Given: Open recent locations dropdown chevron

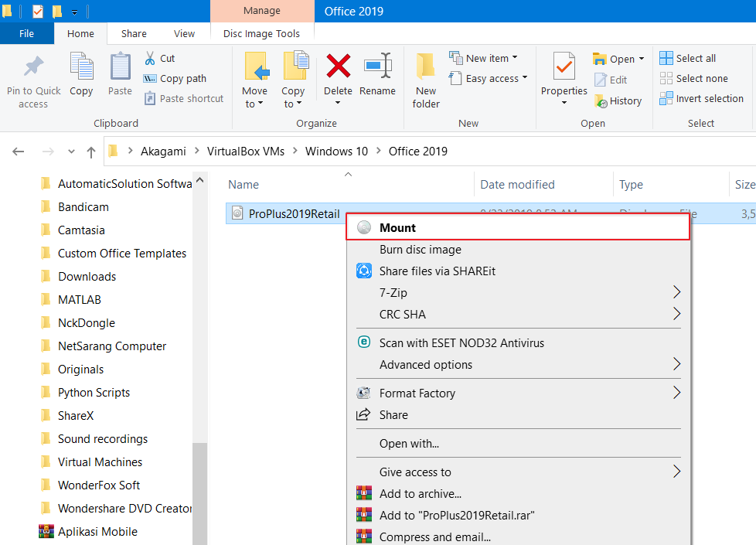Looking at the screenshot, I should [x=71, y=152].
